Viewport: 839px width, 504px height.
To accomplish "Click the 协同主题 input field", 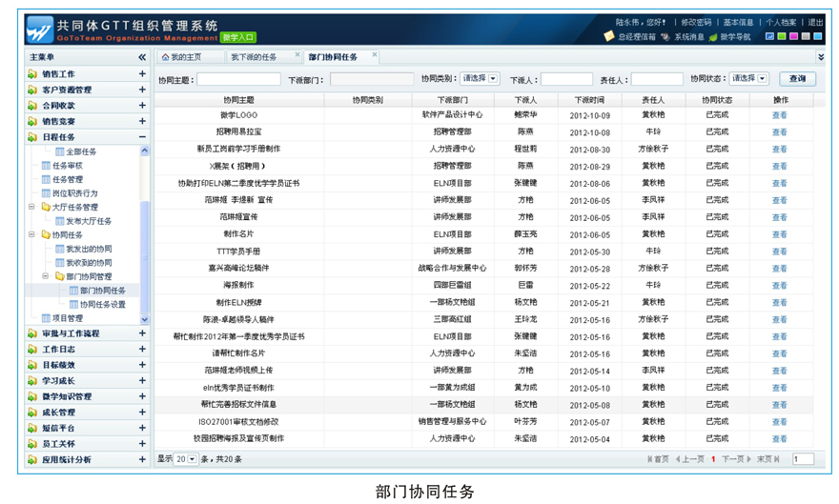I will tap(238, 79).
